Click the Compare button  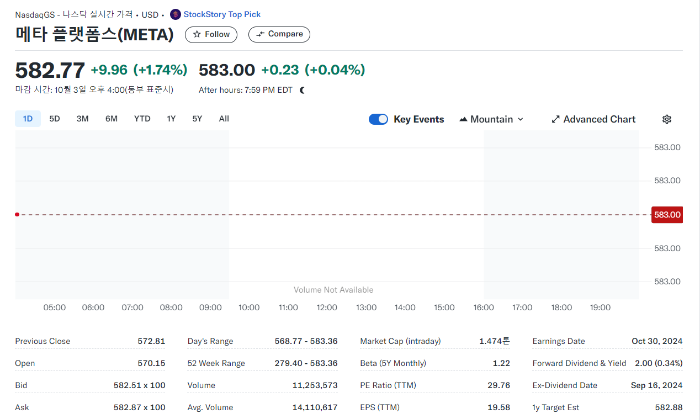tap(279, 34)
